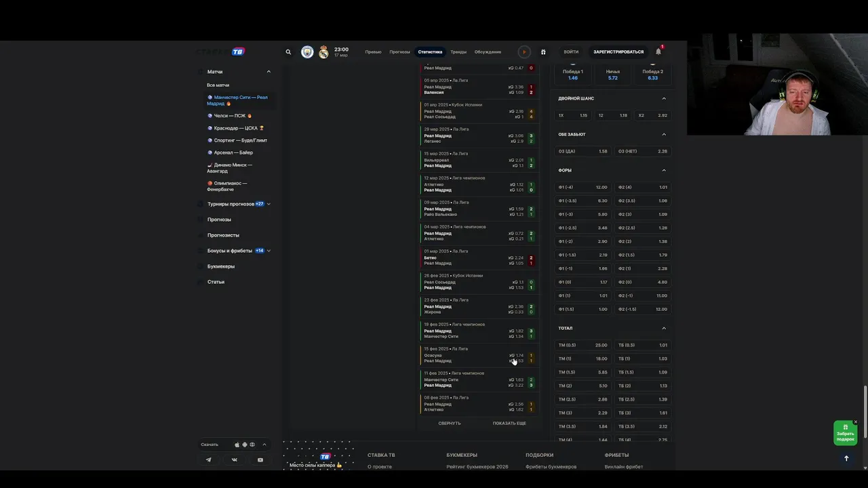
Task: Expand Бонусы и фрибеты section
Action: tap(269, 251)
